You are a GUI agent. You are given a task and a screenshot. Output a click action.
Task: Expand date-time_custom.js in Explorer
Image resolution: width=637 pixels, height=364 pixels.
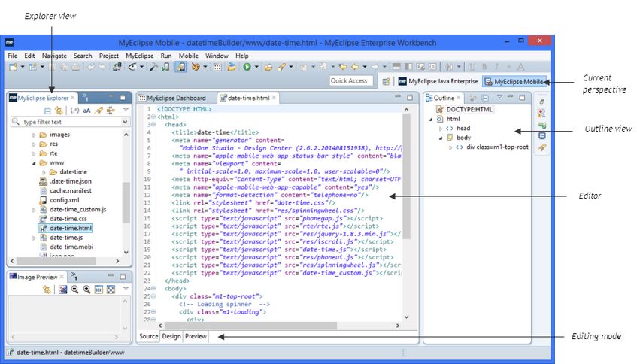point(34,210)
